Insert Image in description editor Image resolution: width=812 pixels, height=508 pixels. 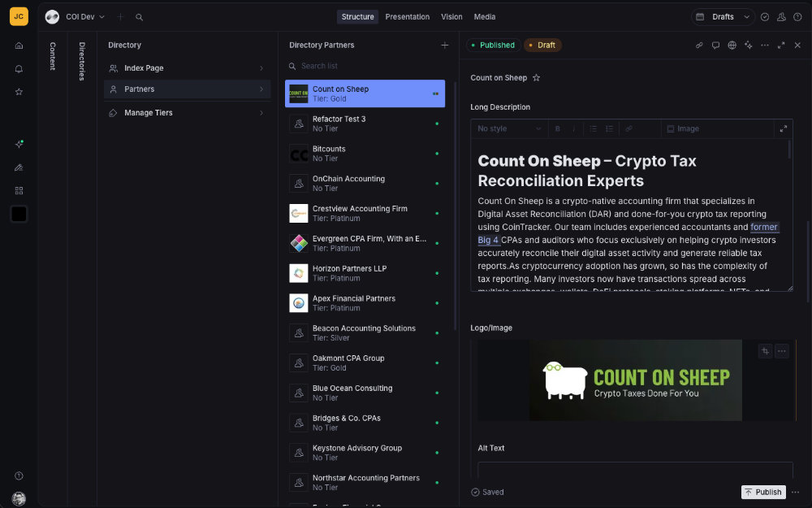coord(683,128)
